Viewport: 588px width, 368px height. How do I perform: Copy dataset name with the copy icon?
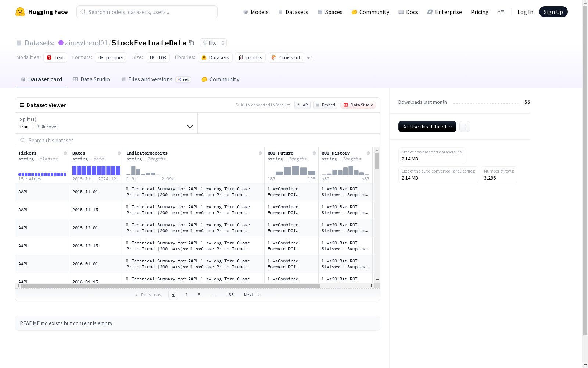point(191,43)
